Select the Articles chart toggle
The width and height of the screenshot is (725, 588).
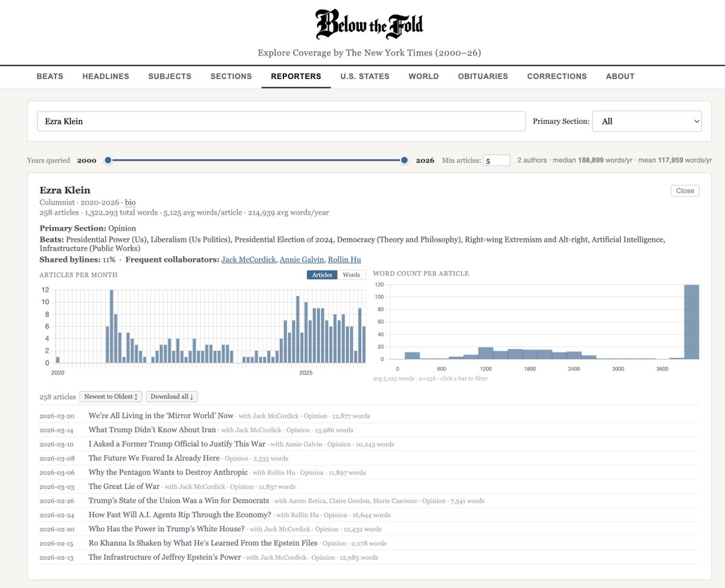tap(322, 275)
